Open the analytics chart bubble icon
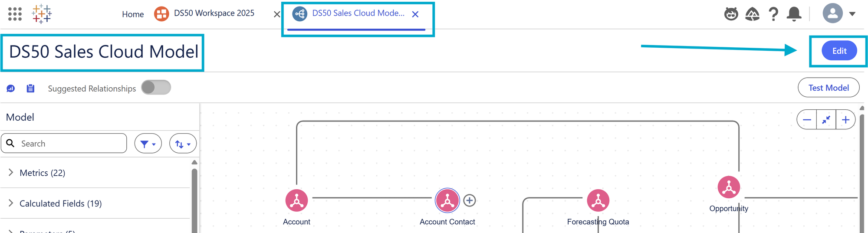 (11, 89)
